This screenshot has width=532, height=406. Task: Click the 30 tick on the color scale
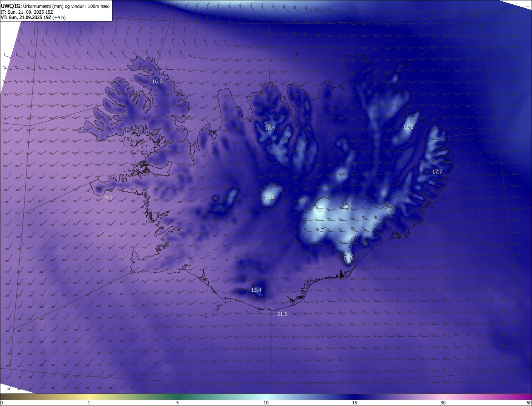pos(443,403)
